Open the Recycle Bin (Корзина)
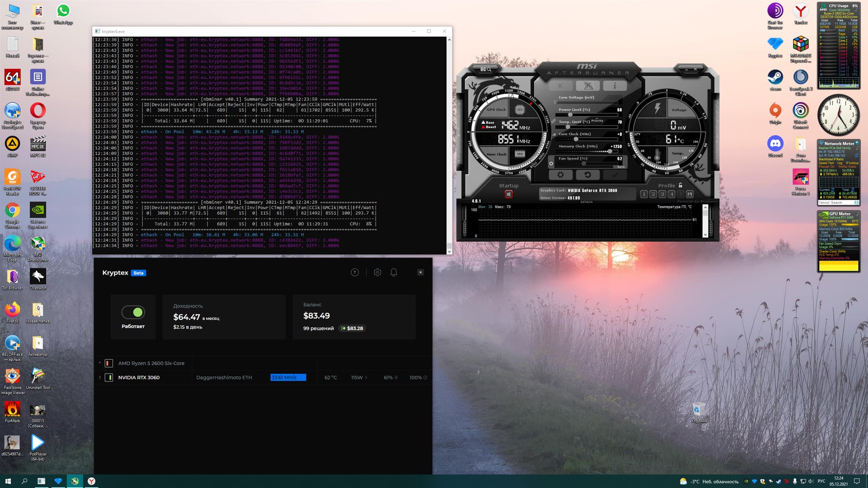The width and height of the screenshot is (868, 488). [x=698, y=412]
